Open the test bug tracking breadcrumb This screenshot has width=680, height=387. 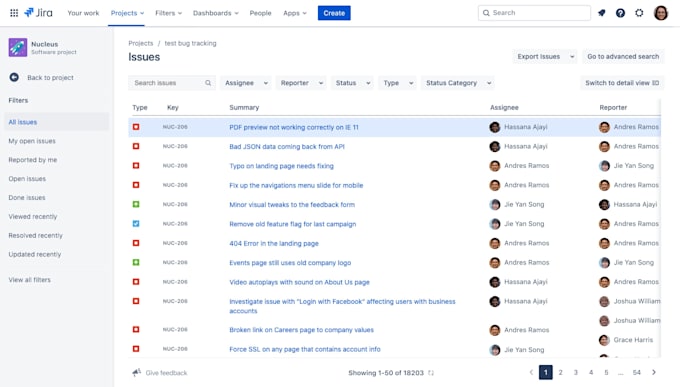190,43
